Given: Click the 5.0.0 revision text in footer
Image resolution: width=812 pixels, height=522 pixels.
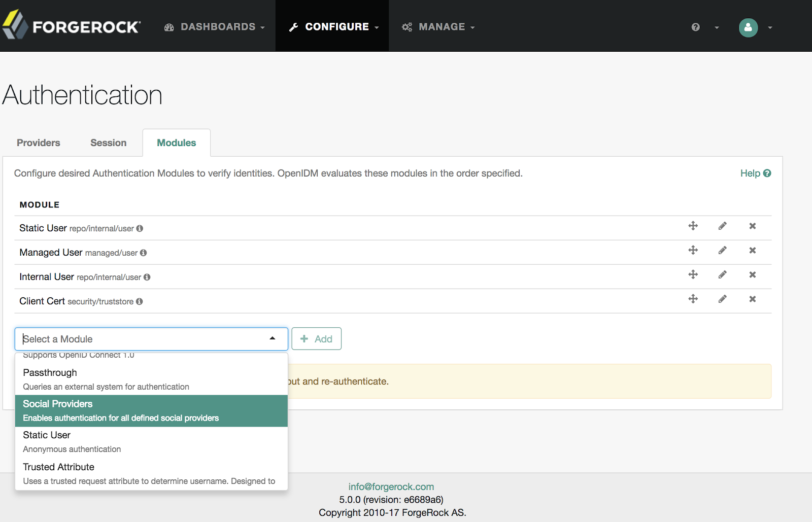Looking at the screenshot, I should click(391, 500).
